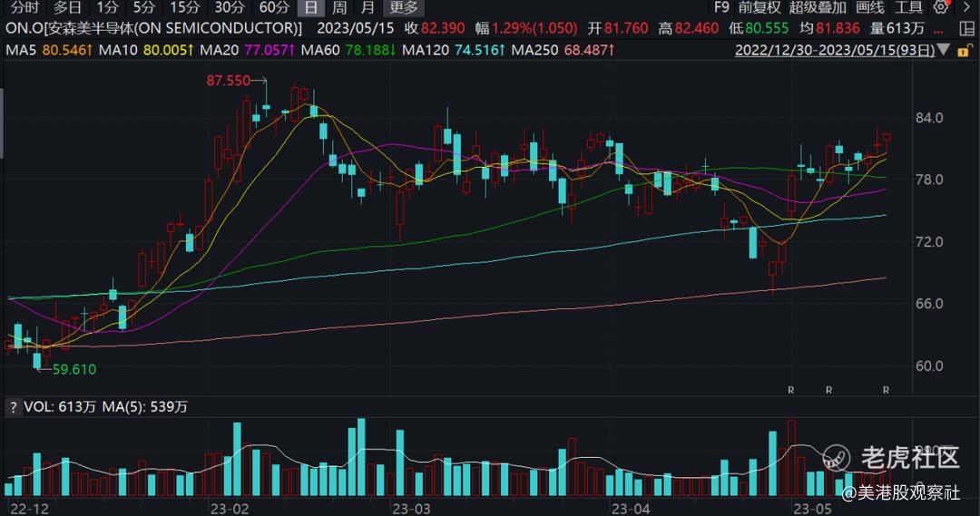This screenshot has height=516, width=980.
Task: Click the date range 2022/12/30-2023/05/15(93日) link
Action: [x=835, y=50]
